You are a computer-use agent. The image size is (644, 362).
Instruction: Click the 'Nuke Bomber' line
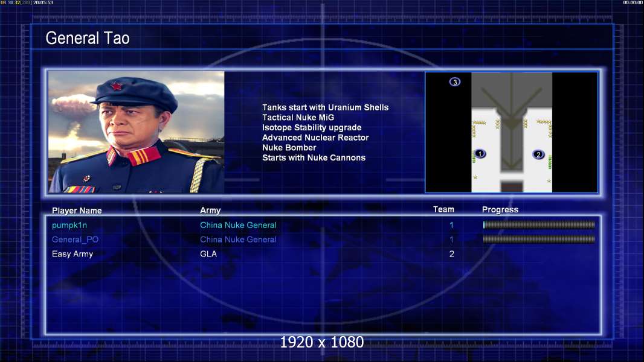(289, 148)
